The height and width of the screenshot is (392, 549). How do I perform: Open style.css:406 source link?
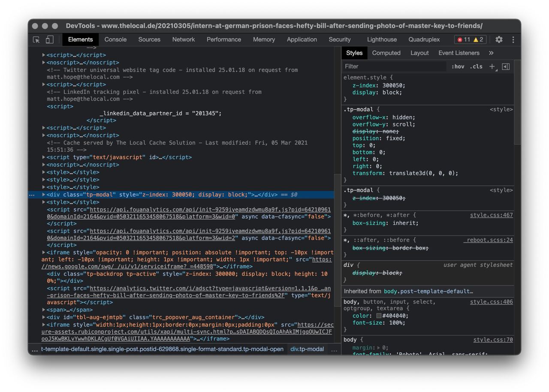pos(492,302)
